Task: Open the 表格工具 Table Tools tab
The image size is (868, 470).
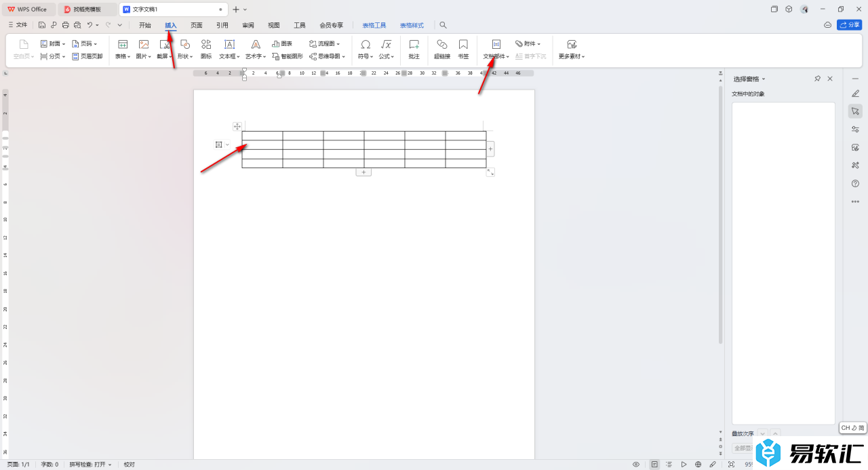Action: click(x=374, y=25)
